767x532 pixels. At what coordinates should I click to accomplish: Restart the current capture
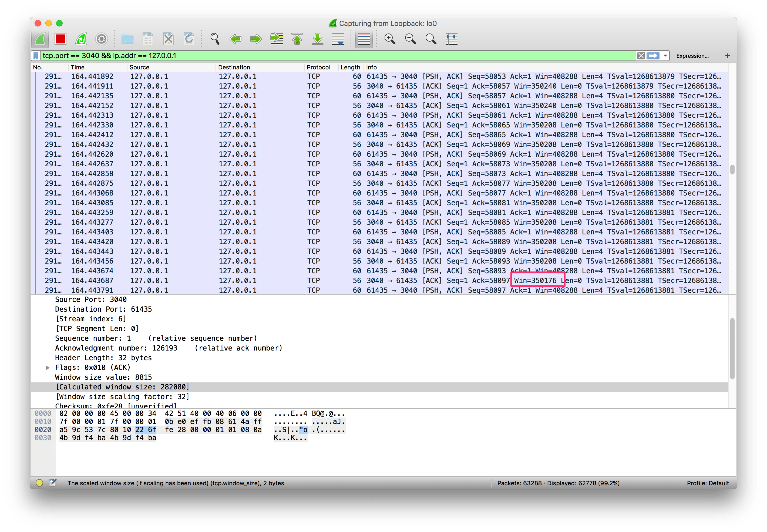(81, 39)
